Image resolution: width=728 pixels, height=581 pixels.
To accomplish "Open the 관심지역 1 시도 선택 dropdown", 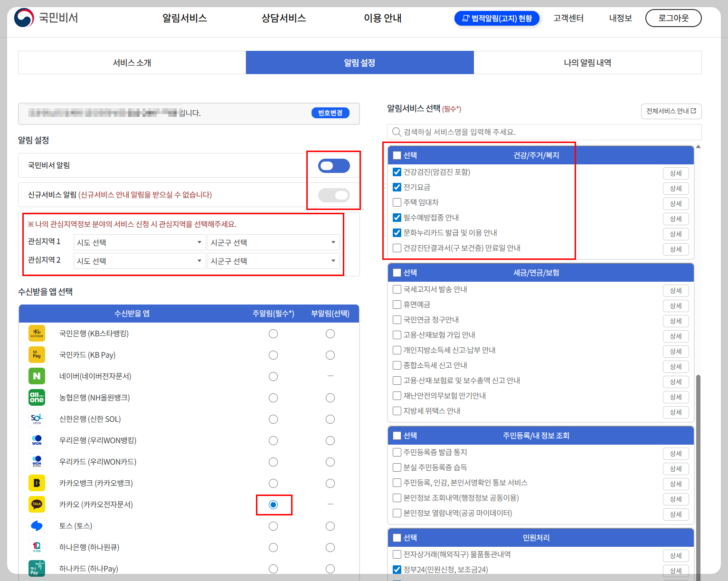I will 139,242.
